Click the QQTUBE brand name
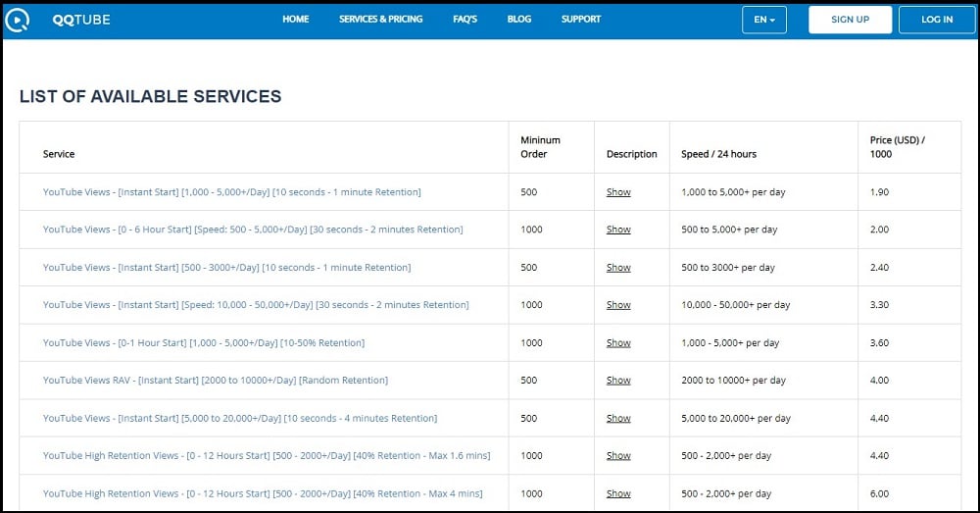Viewport: 980px width, 513px height. click(81, 20)
